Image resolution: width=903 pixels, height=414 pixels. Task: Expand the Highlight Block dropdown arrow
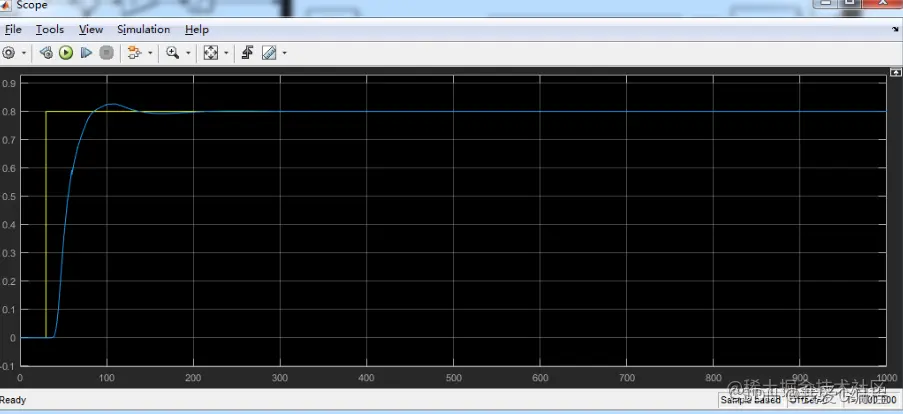(150, 53)
